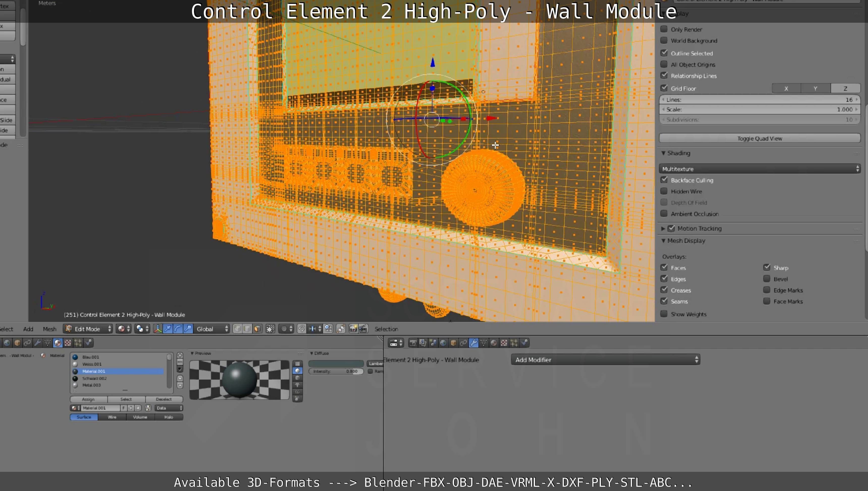Uncheck the Relationship Lines option
The height and width of the screenshot is (491, 868).
coord(664,76)
